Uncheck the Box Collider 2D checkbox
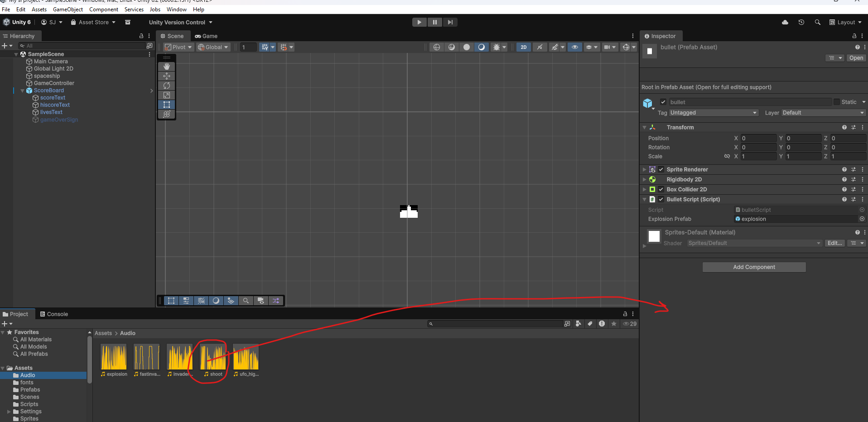Image resolution: width=868 pixels, height=422 pixels. coord(661,189)
